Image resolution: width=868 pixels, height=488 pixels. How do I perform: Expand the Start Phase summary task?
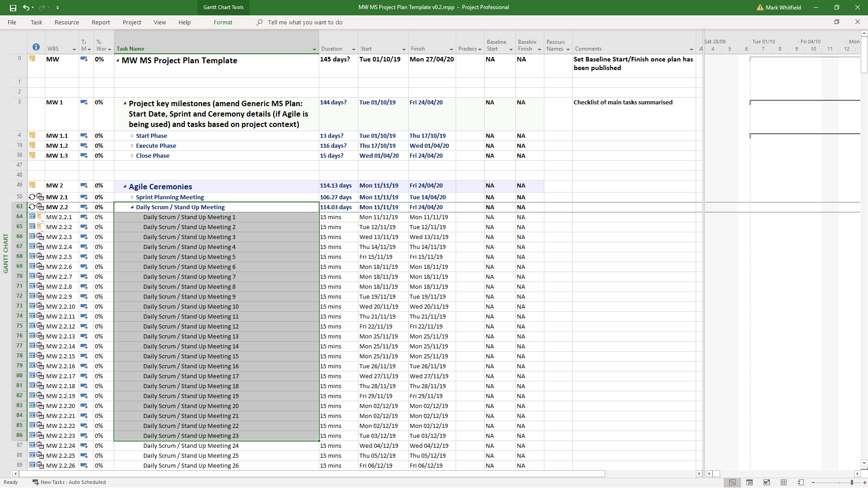coord(132,136)
